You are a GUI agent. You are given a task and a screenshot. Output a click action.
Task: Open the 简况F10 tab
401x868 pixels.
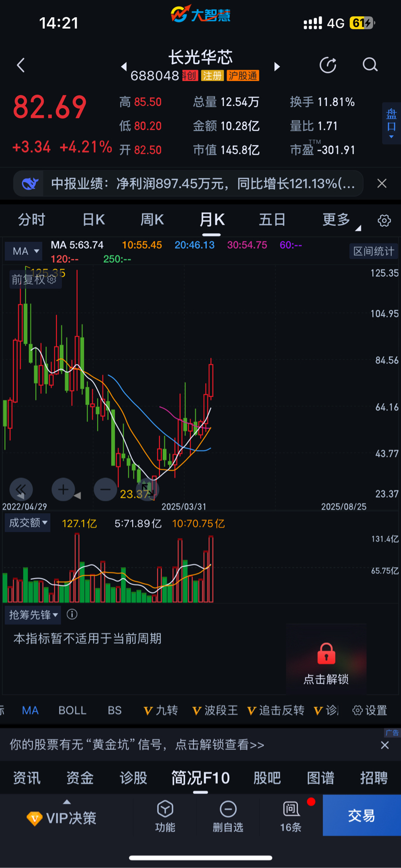200,778
